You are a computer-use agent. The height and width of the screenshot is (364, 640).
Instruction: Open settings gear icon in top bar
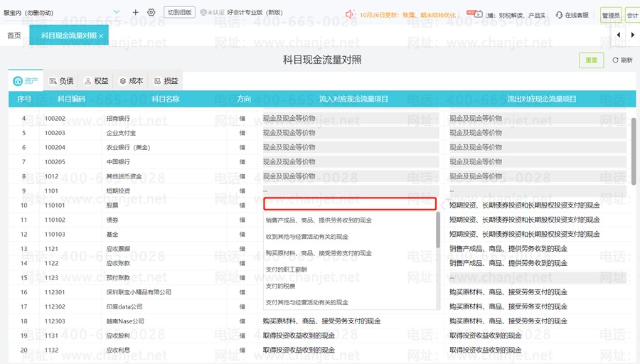(x=151, y=13)
